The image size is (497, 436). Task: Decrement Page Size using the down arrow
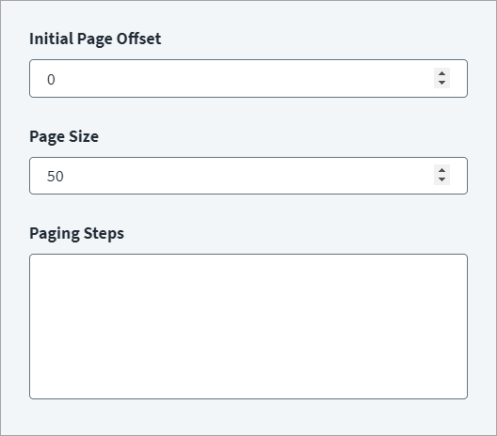tap(442, 180)
